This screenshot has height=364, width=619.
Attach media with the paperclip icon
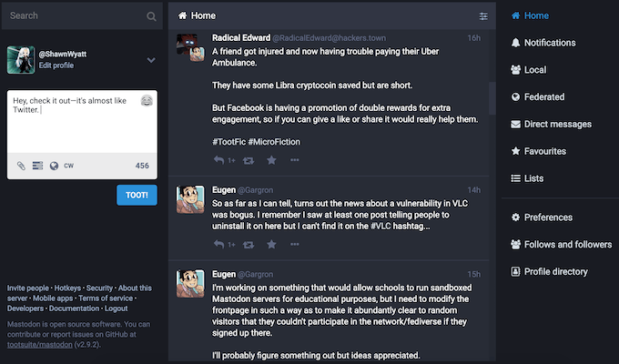tap(21, 166)
